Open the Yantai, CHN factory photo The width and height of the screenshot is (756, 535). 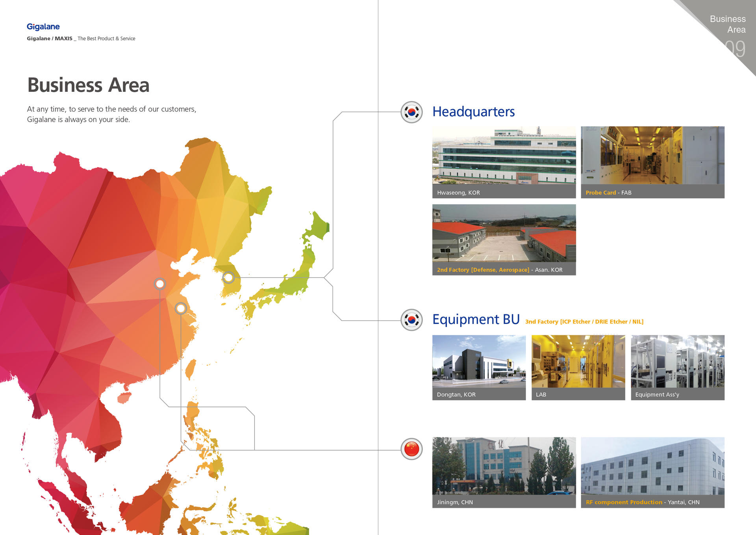tap(652, 466)
